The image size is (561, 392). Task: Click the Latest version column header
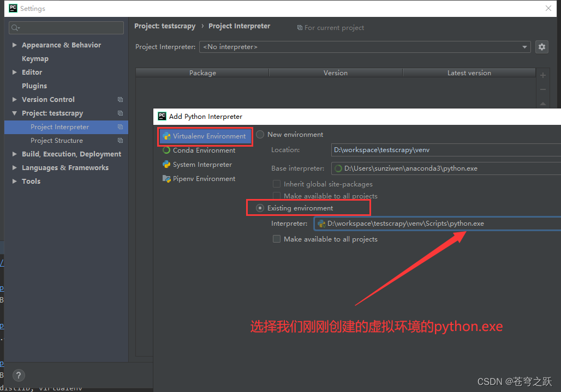pos(469,73)
